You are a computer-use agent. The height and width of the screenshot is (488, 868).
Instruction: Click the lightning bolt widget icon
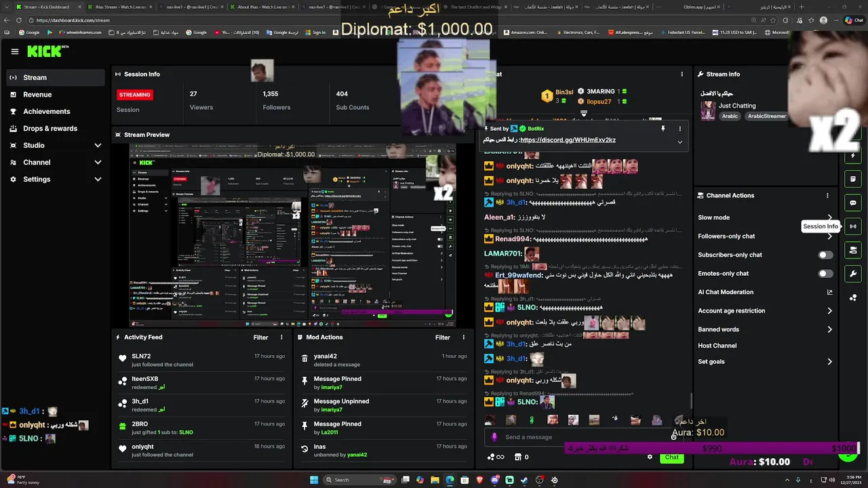pos(853,155)
